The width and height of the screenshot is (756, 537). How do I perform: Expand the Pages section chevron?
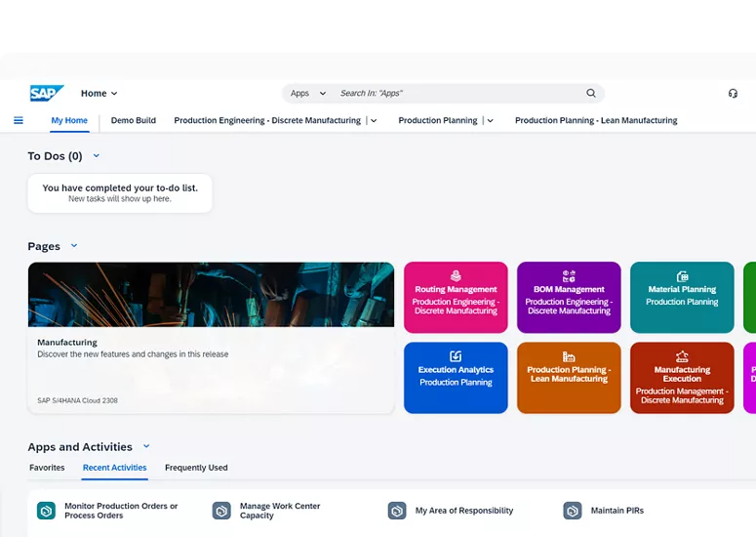(74, 246)
